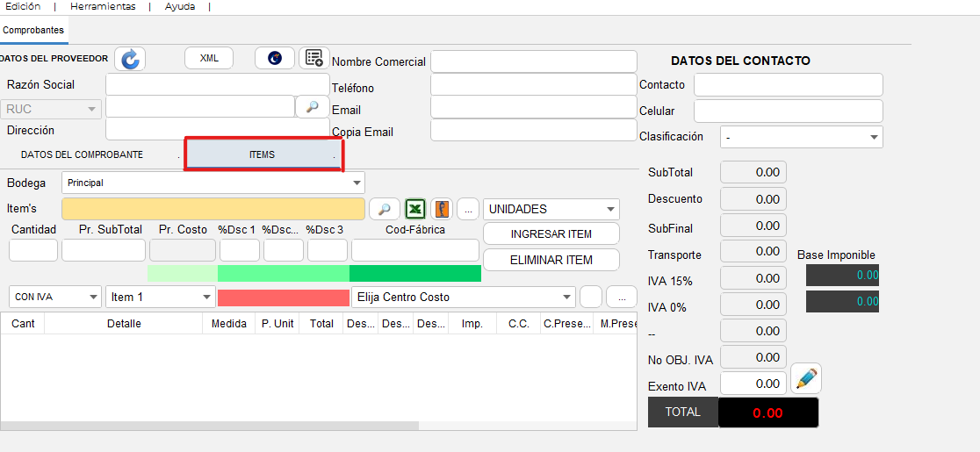
Task: Click the XML button
Action: coord(209,58)
